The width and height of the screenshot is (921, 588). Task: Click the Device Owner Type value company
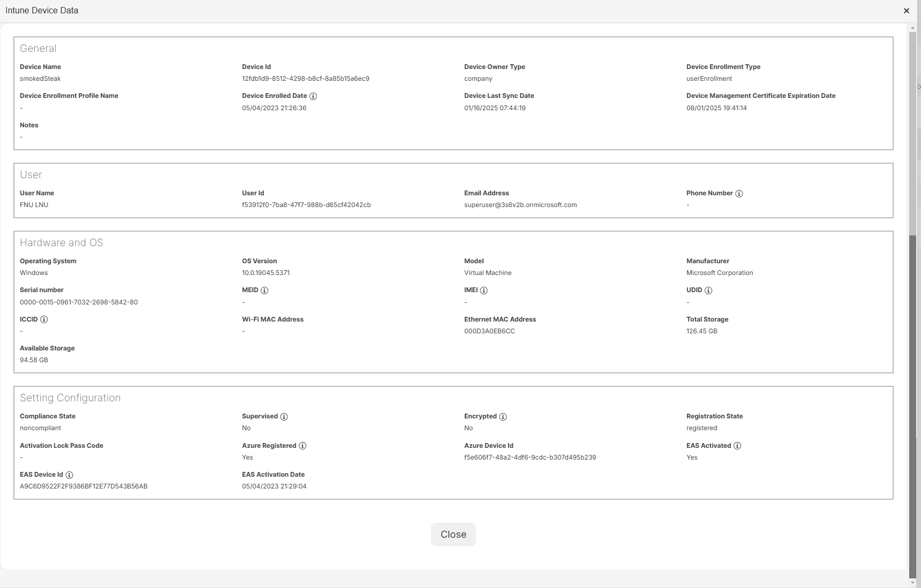tap(478, 79)
